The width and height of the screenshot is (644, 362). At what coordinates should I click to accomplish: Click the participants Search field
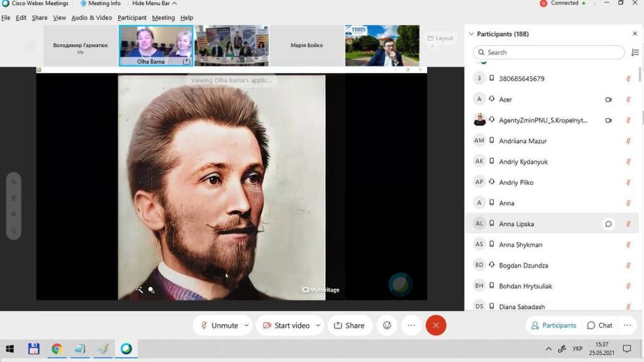click(x=548, y=52)
